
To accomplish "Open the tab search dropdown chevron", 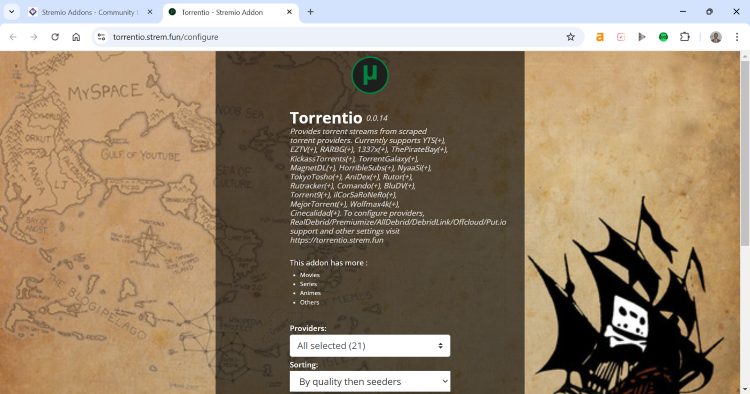I will pyautogui.click(x=11, y=12).
